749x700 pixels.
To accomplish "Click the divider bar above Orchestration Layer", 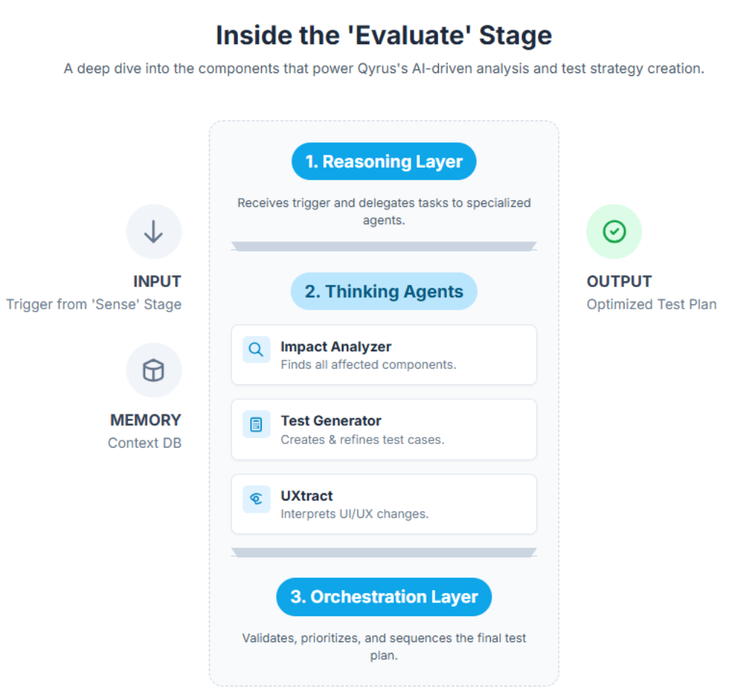I will coord(383,552).
